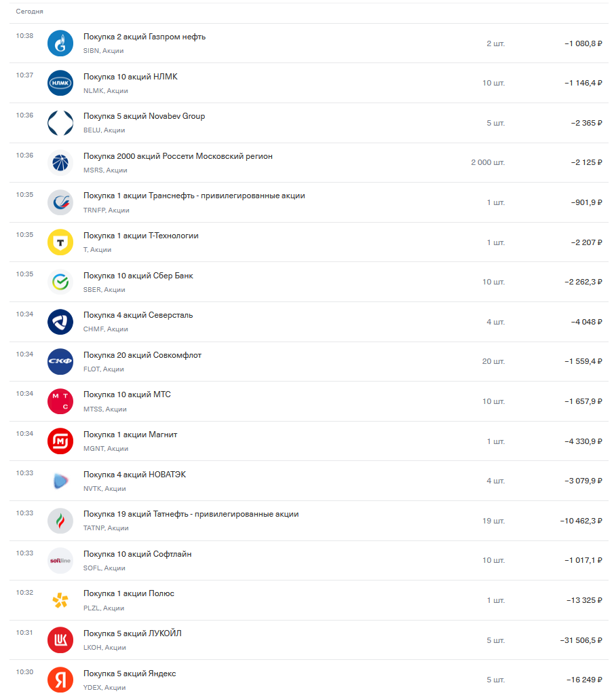Click the −13 325 ₽ Polyus amount
Image resolution: width=614 pixels, height=700 pixels.
tap(584, 600)
